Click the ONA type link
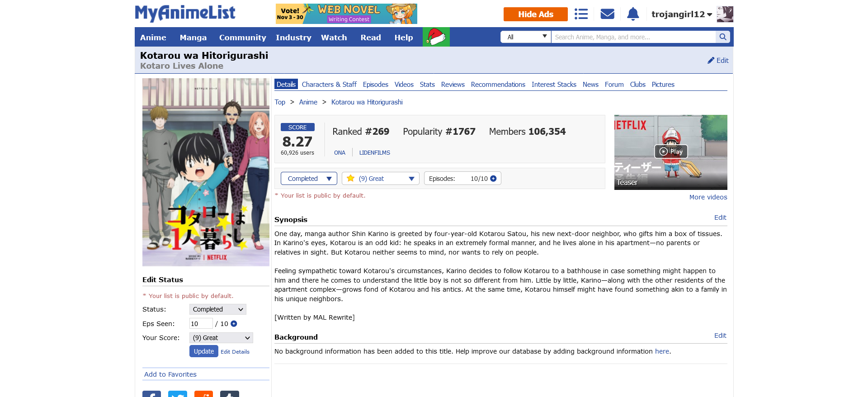 point(340,153)
